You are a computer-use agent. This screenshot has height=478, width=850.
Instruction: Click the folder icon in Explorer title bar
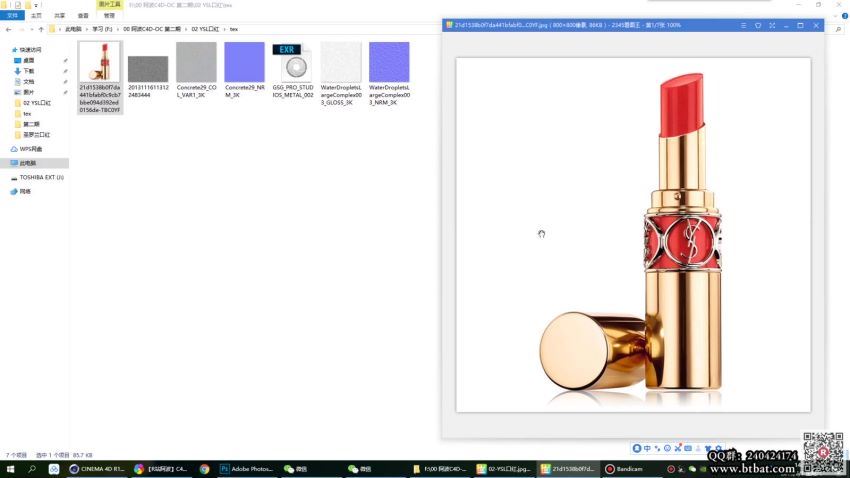click(4, 5)
